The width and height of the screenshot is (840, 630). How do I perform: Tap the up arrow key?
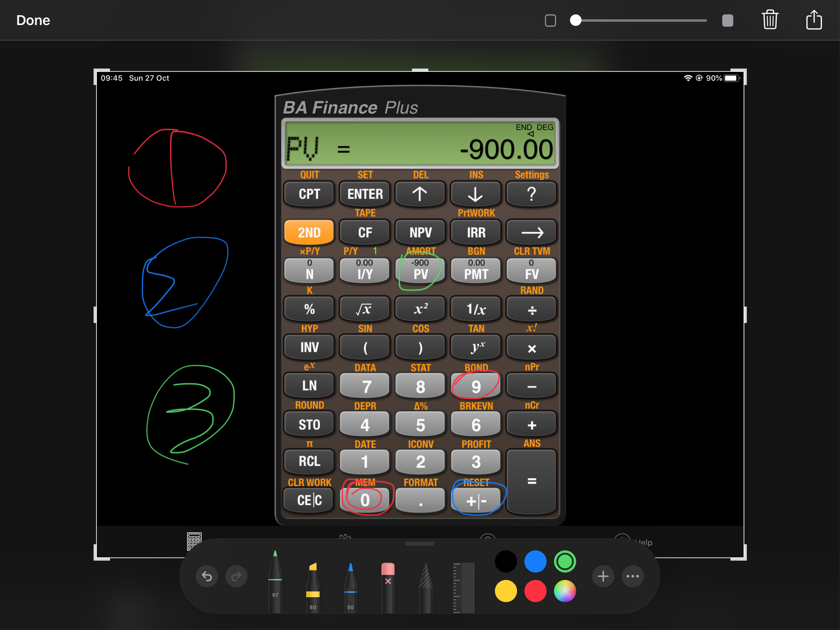[x=420, y=194]
